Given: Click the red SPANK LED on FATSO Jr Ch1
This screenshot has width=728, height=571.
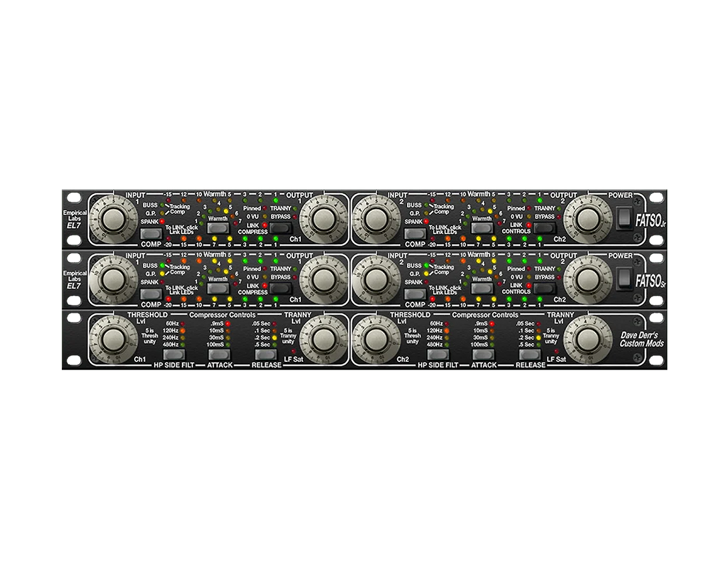Looking at the screenshot, I should coord(162,222).
